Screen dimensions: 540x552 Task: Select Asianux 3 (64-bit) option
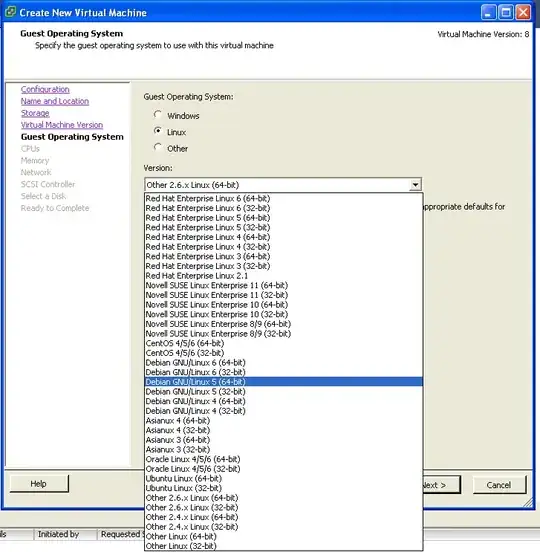click(x=283, y=440)
